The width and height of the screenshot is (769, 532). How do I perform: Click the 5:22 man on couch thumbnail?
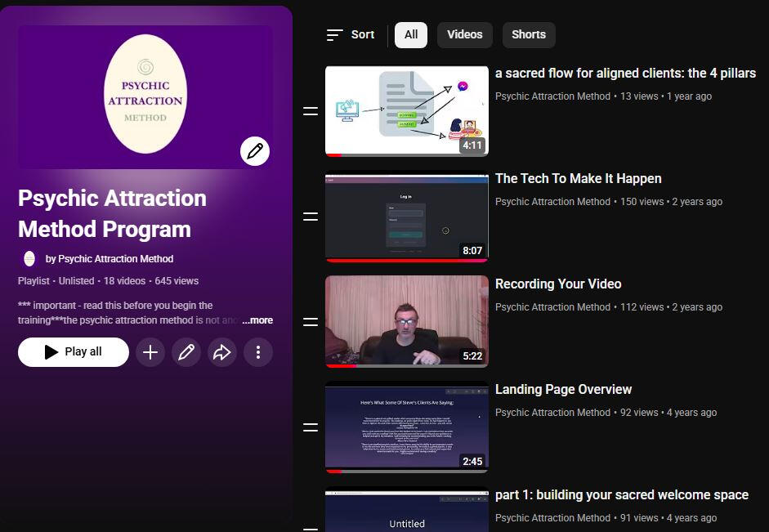click(x=407, y=322)
